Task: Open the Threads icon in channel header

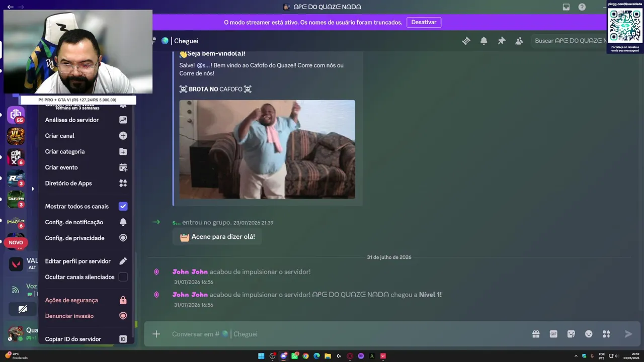Action: [466, 41]
